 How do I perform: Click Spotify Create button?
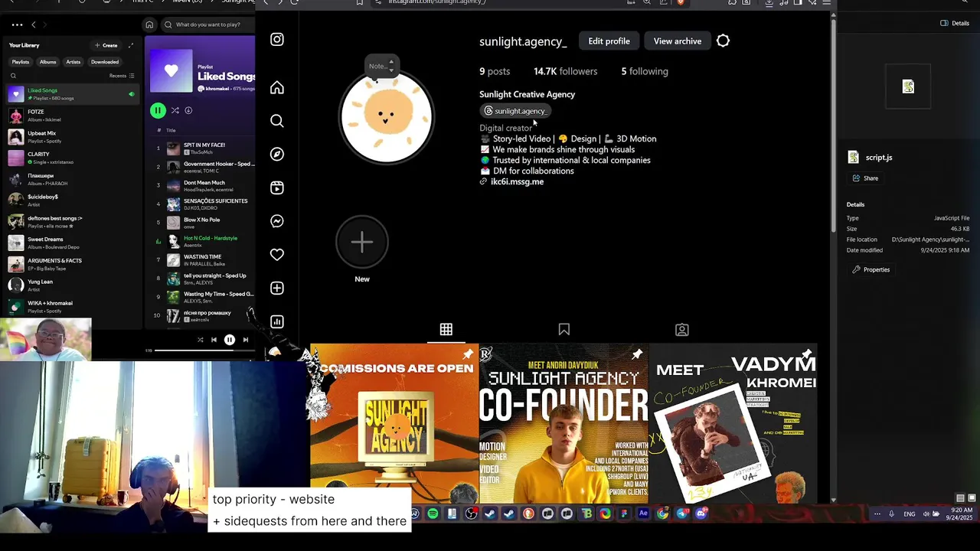[106, 45]
